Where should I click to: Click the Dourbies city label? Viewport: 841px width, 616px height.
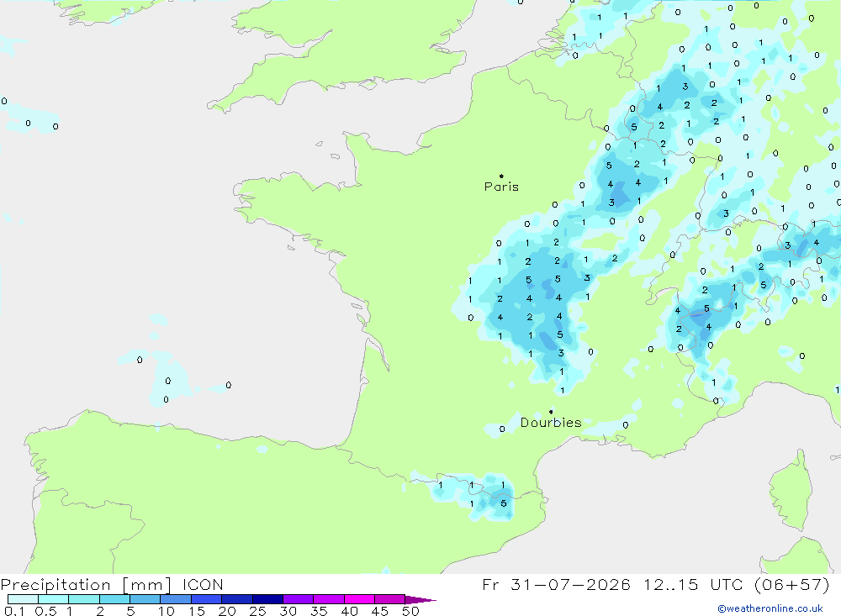tap(551, 423)
